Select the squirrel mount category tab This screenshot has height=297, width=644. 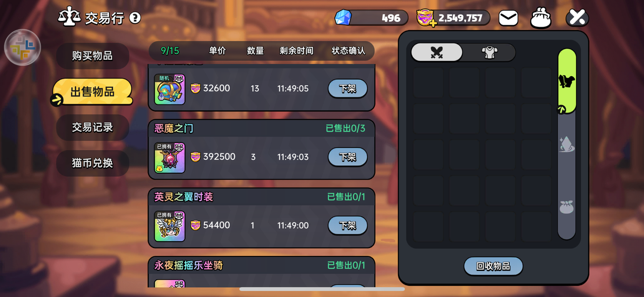tap(567, 81)
